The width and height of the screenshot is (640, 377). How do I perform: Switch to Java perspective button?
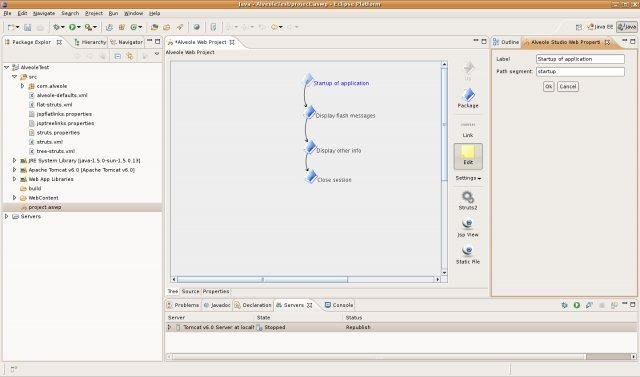pos(627,27)
